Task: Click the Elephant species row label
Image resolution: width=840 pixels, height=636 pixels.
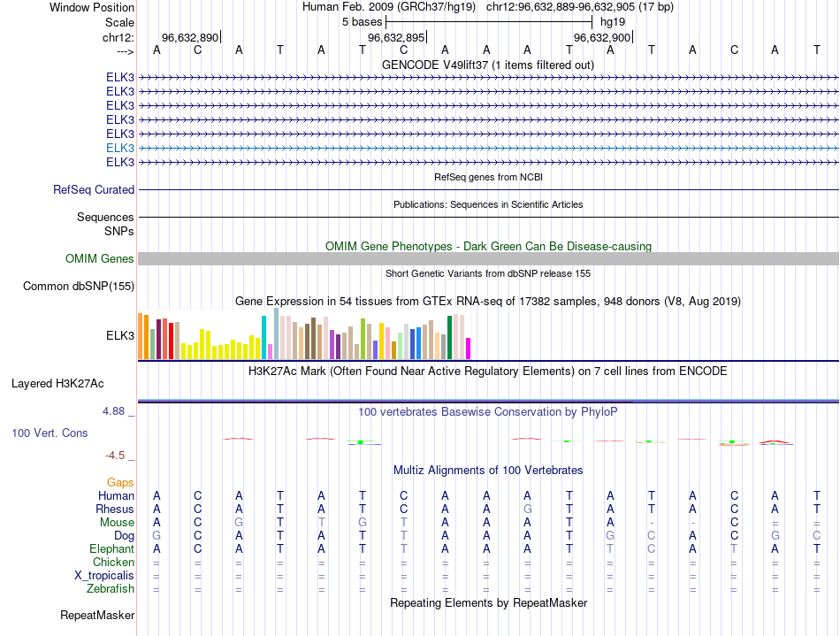Action: click(111, 549)
